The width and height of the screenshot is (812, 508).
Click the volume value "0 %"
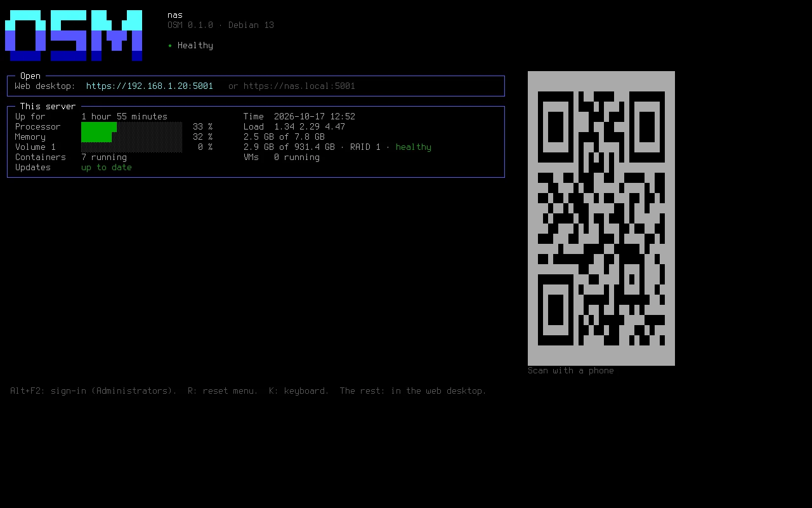click(206, 147)
